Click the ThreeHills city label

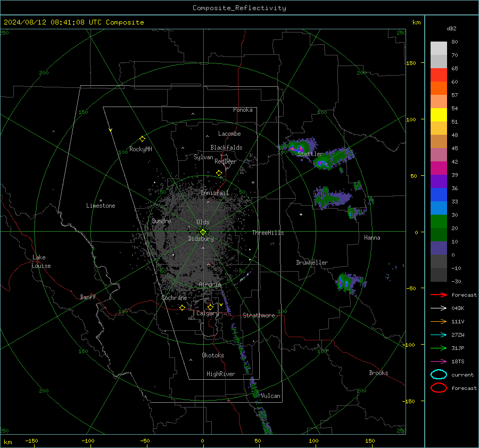click(x=268, y=233)
